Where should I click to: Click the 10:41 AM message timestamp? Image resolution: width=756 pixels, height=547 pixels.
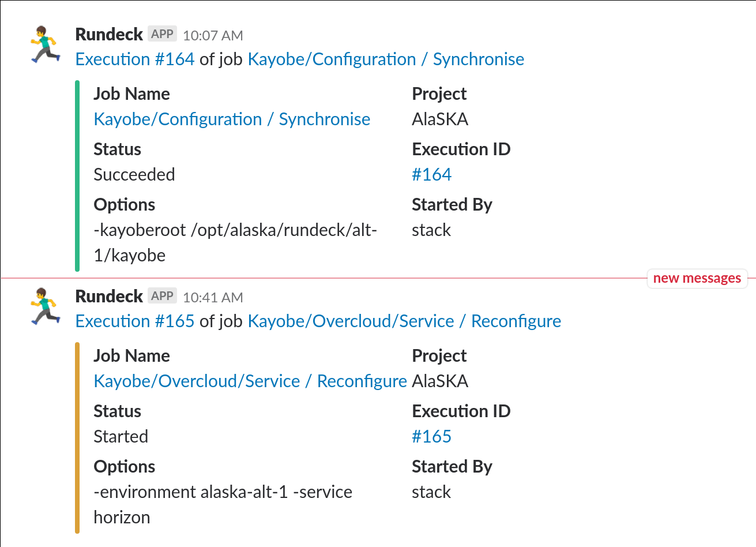pyautogui.click(x=213, y=297)
